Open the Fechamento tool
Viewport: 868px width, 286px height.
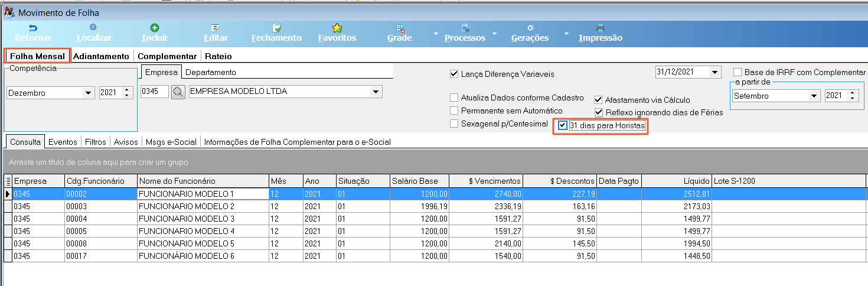(x=276, y=28)
